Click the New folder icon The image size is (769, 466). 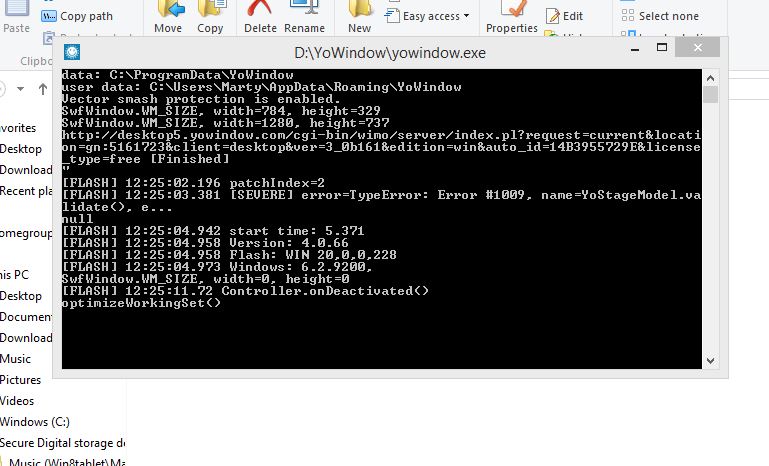click(x=360, y=8)
